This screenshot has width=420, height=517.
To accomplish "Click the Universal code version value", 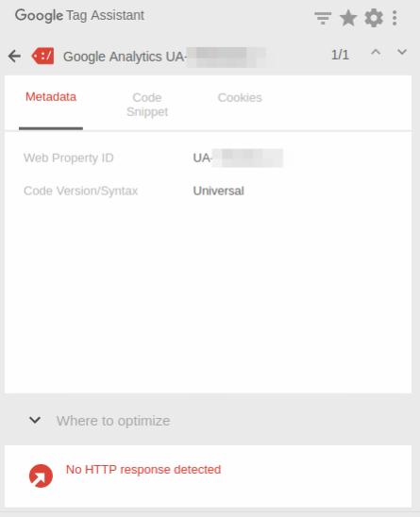I will tap(218, 191).
